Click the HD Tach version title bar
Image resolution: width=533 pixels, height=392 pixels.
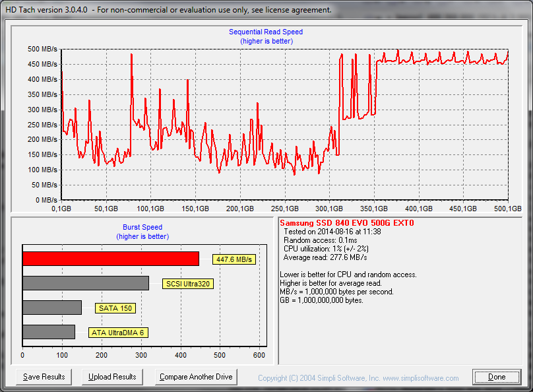169,11
